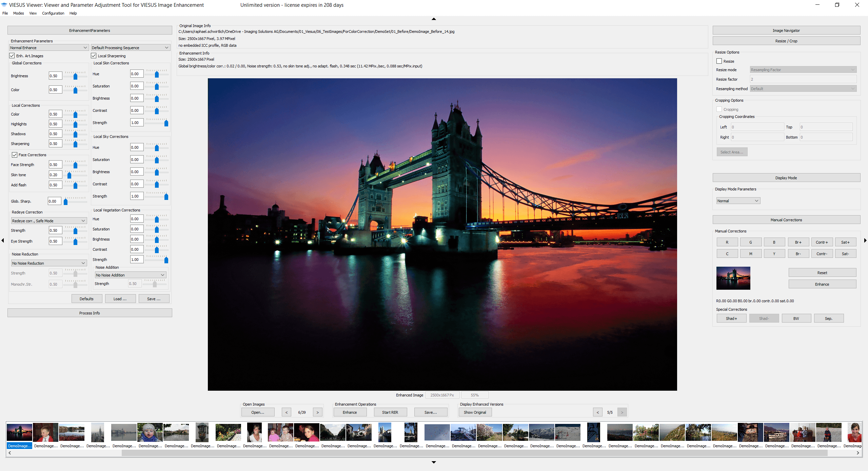Collapse the top info panel chevron

(x=433, y=19)
